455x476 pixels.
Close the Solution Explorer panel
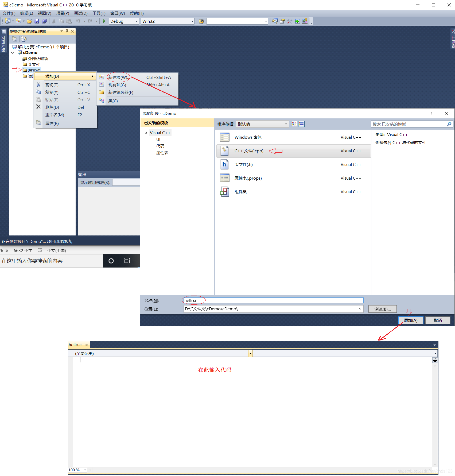pos(72,31)
